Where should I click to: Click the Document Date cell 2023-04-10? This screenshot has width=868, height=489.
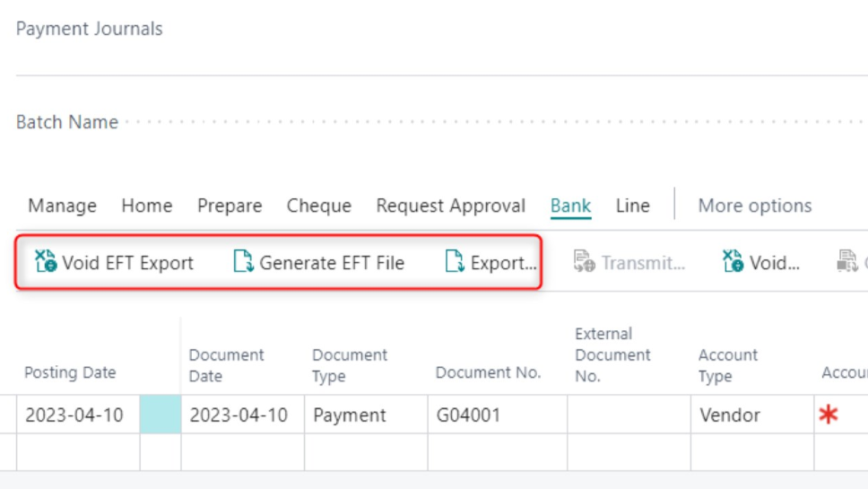point(242,415)
